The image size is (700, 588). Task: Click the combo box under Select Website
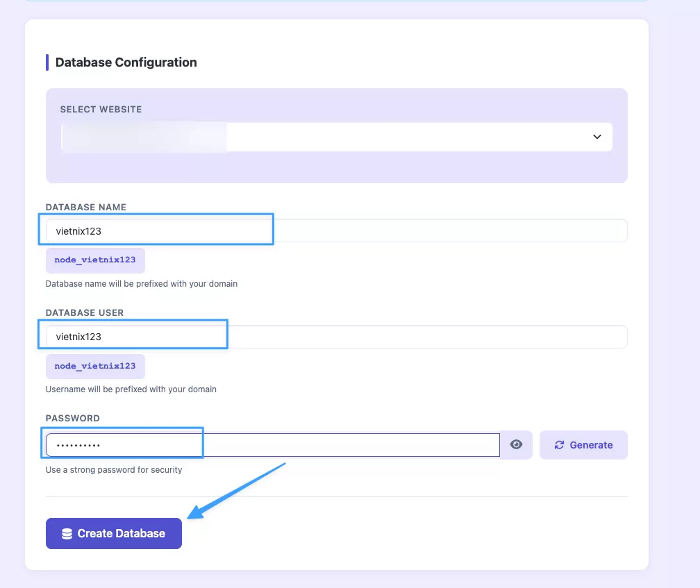pos(337,137)
